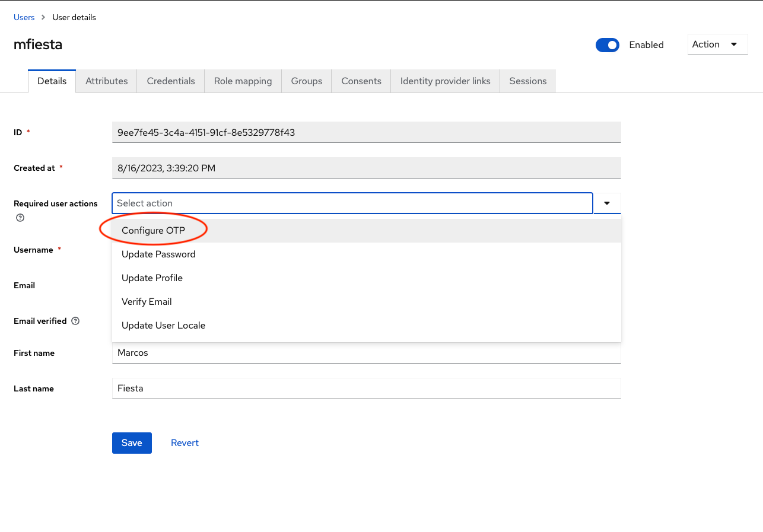Switch to the Attributes tab
This screenshot has width=763, height=532.
(106, 81)
